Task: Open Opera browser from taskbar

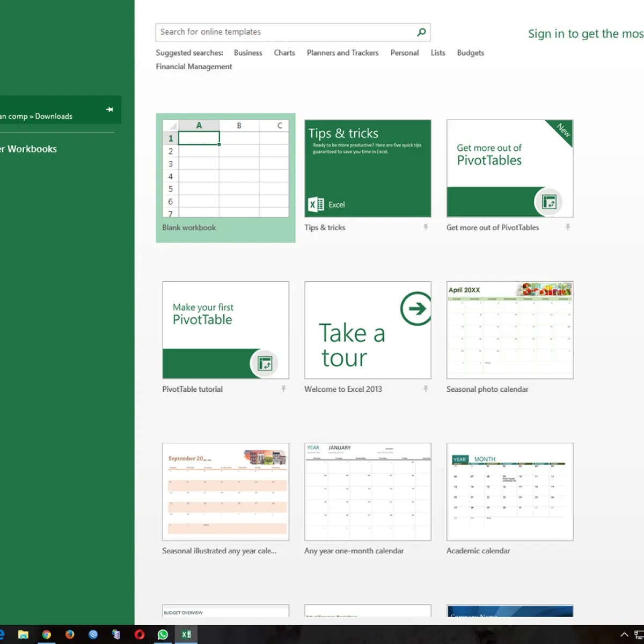Action: [x=140, y=634]
